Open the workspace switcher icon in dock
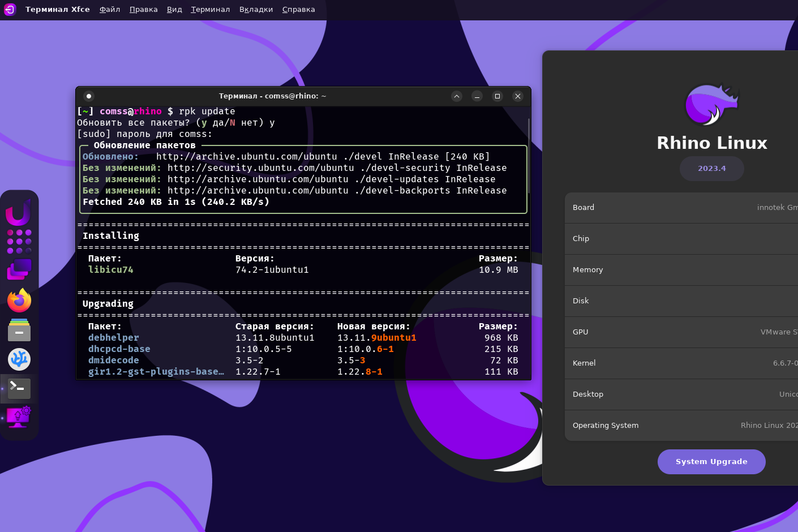The height and width of the screenshot is (532, 798). (19, 270)
